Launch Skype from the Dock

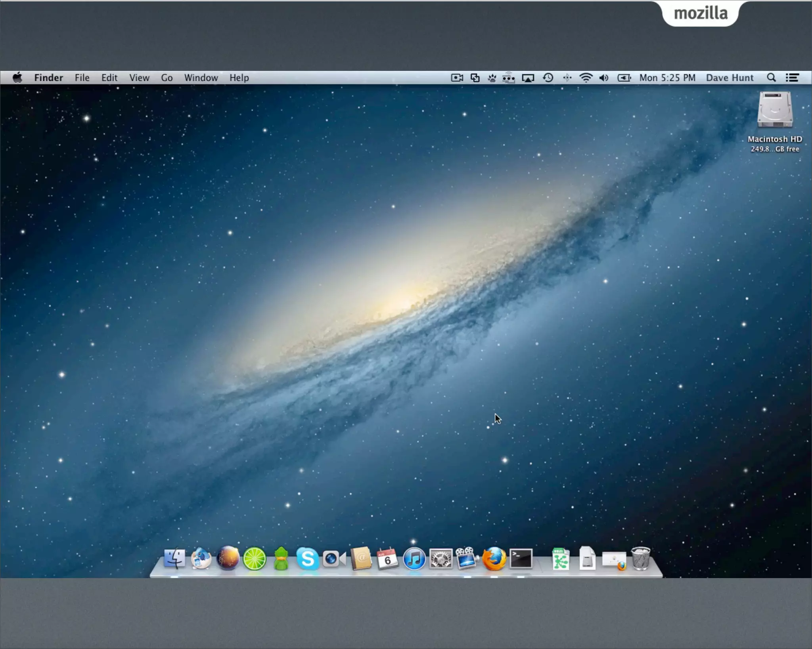pyautogui.click(x=308, y=559)
